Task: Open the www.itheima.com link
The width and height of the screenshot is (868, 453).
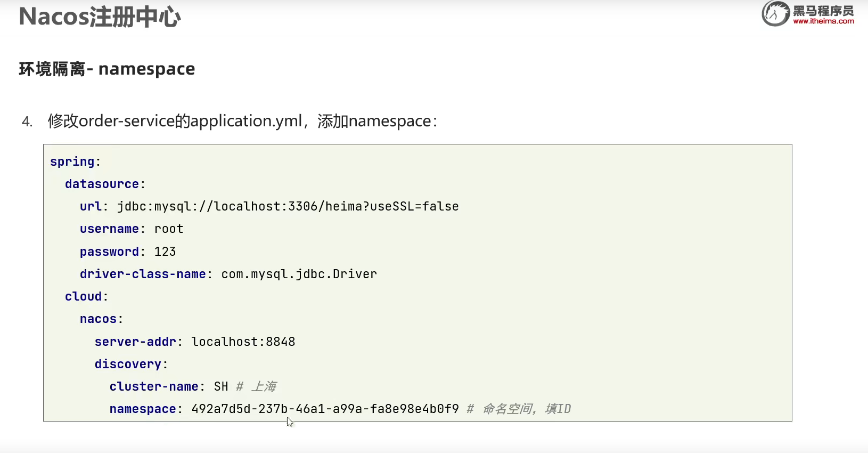Action: [823, 21]
